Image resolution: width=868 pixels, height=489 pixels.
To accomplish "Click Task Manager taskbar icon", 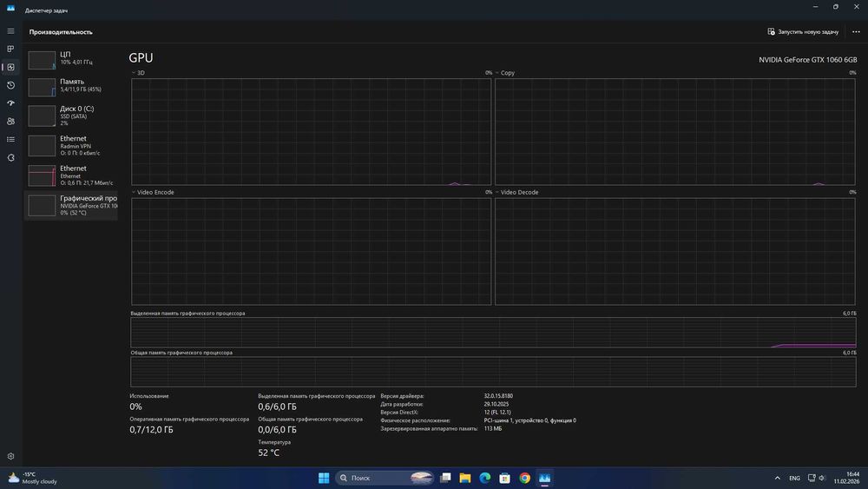I will tap(545, 478).
